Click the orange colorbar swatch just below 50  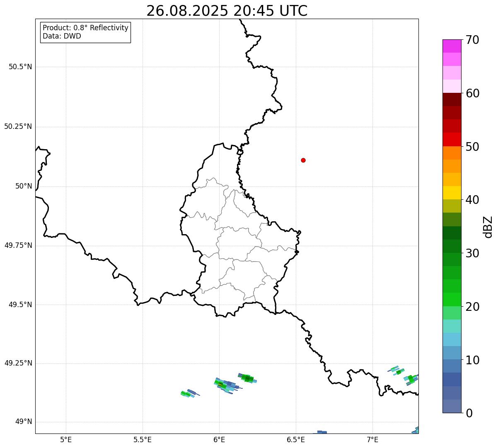tap(452, 153)
